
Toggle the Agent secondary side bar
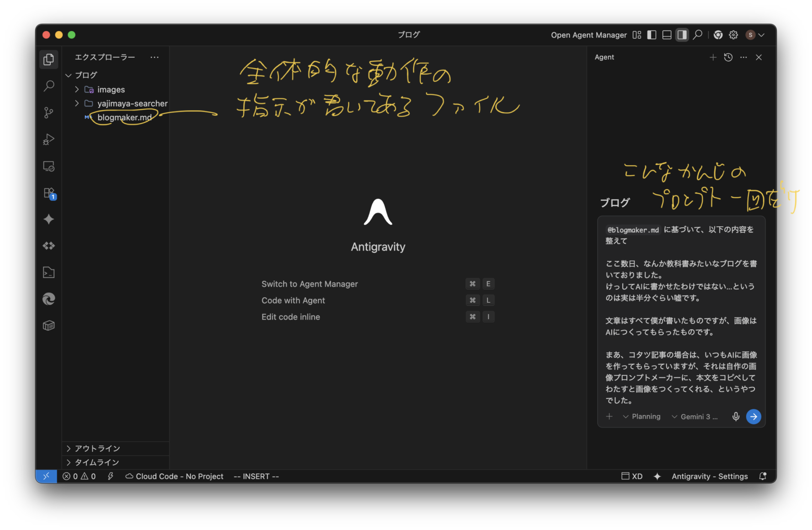click(x=682, y=35)
